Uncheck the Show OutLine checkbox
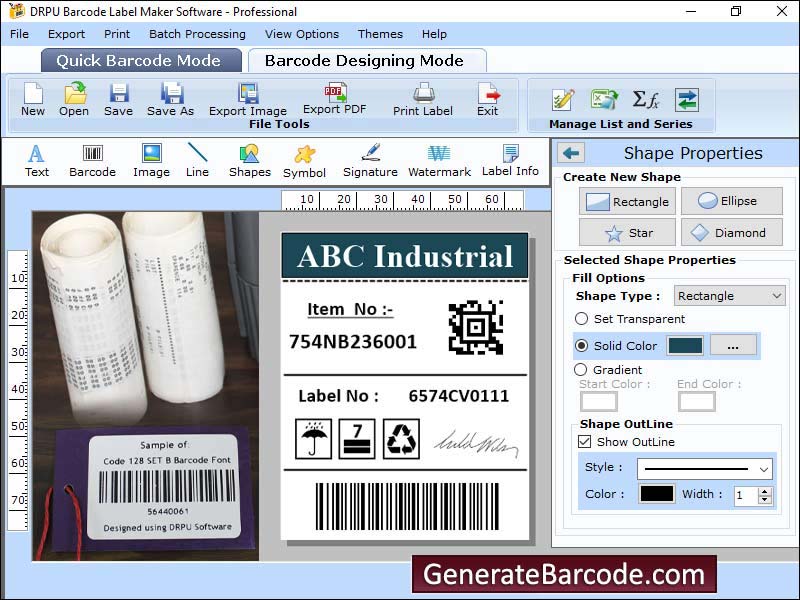The height and width of the screenshot is (600, 800). pos(585,442)
